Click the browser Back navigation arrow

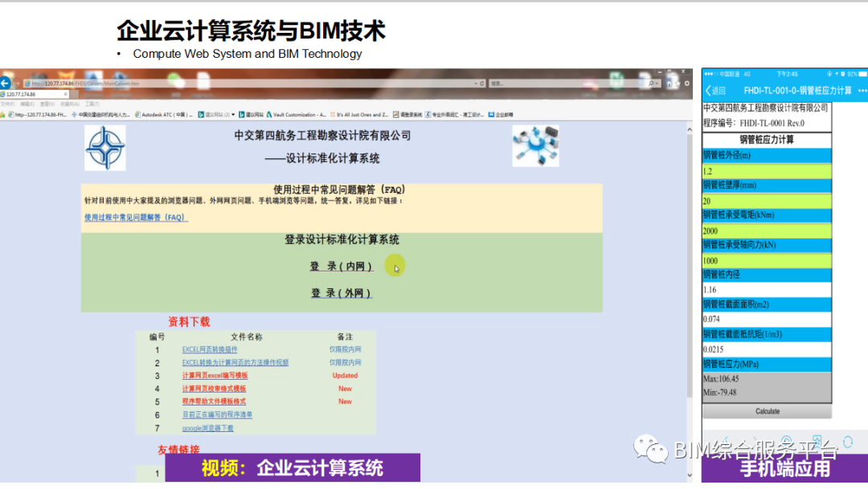(x=6, y=83)
